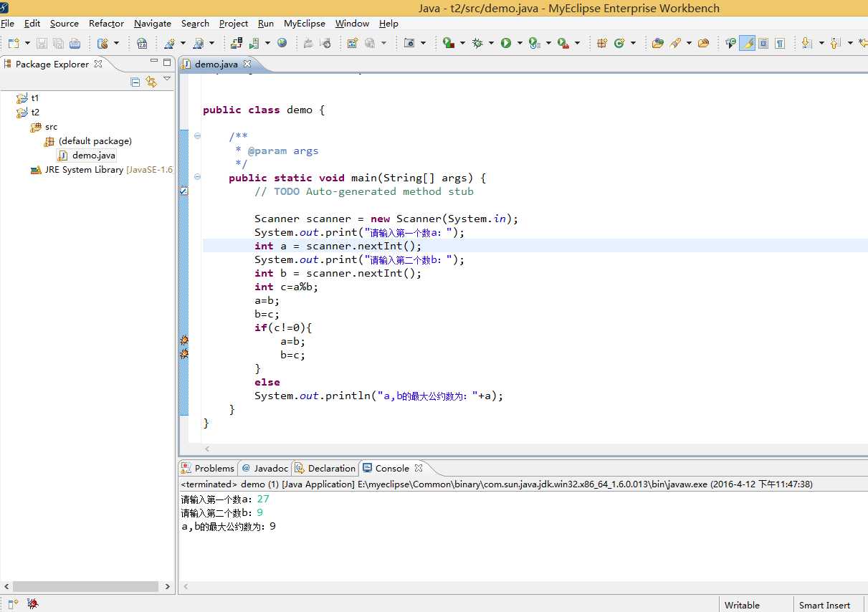Click the 'Writable' status text
The image size is (868, 612).
coord(742,605)
